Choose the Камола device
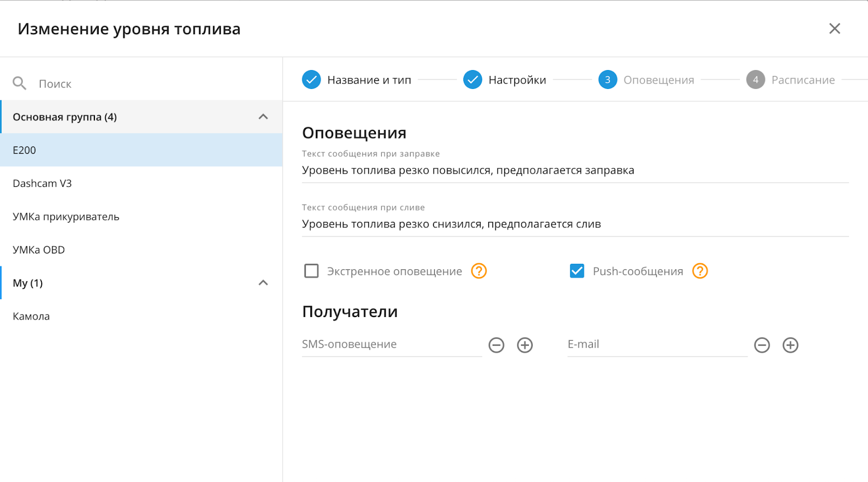This screenshot has height=482, width=868. (31, 316)
